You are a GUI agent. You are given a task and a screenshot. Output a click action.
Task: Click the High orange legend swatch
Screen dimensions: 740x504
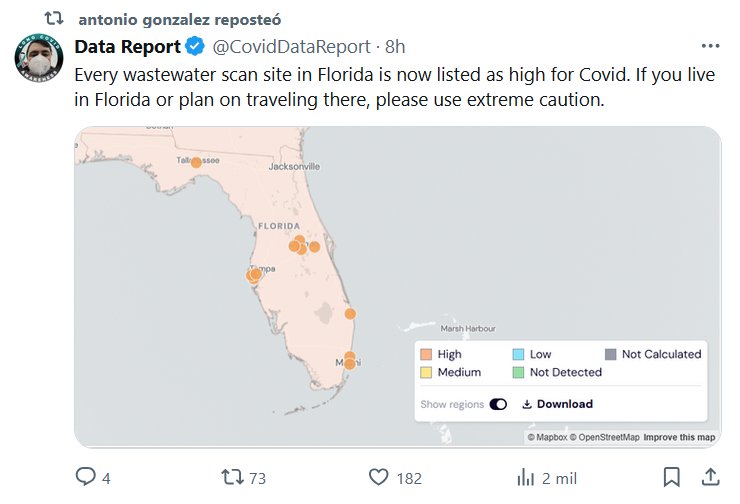[426, 354]
